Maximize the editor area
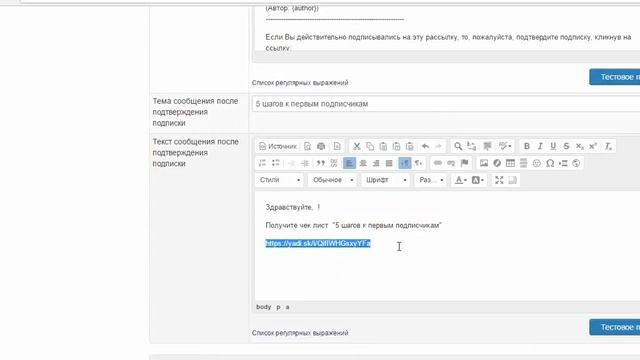 click(499, 180)
